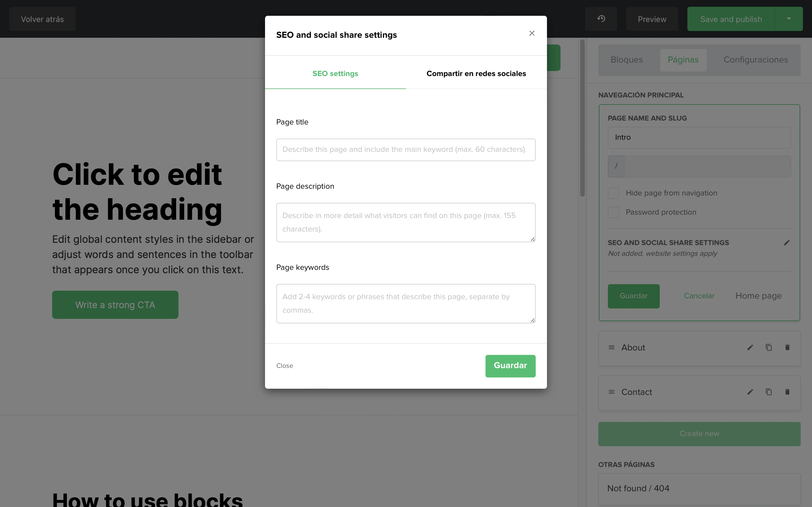Close the SEO dialog with X
The width and height of the screenshot is (812, 507).
532,33
